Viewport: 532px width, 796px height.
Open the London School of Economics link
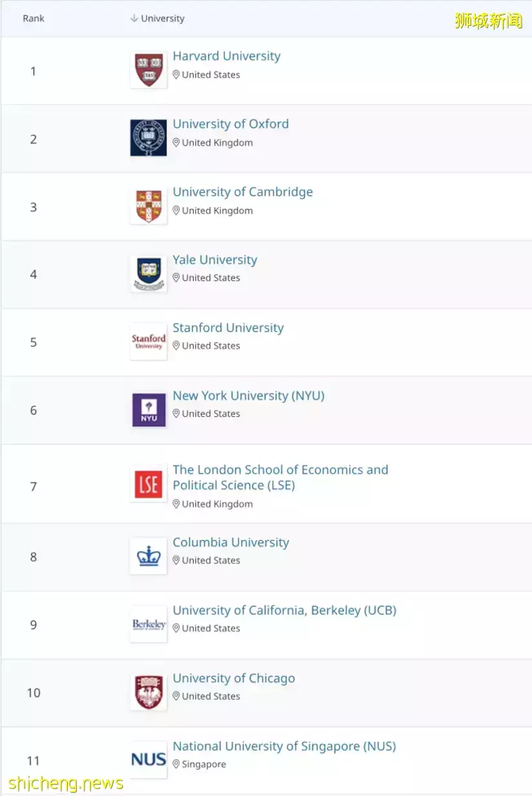(280, 477)
